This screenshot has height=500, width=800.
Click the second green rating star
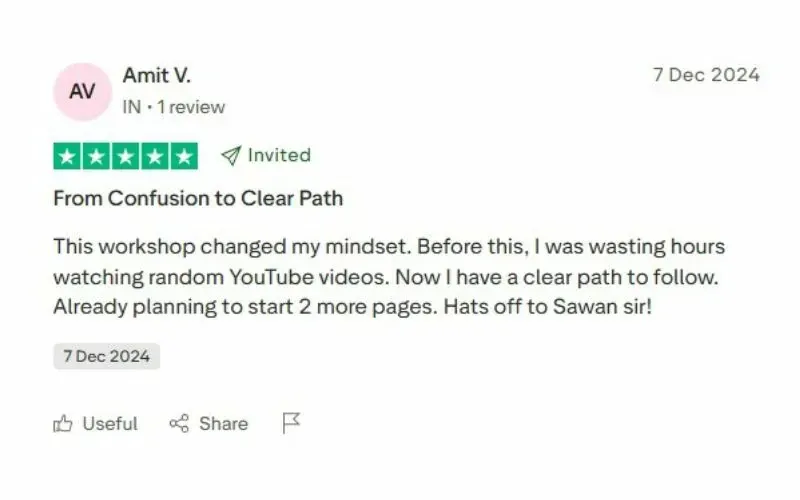point(96,156)
